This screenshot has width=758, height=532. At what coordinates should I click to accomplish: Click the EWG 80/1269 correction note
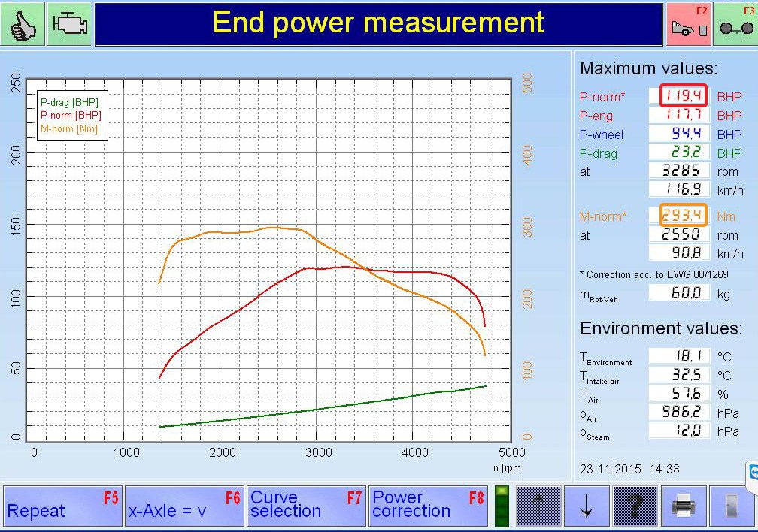point(653,274)
